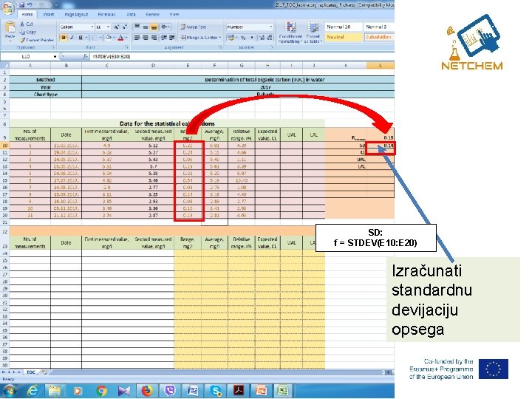The height and width of the screenshot is (399, 532).
Task: Increase decimal places
Action: tap(262, 38)
